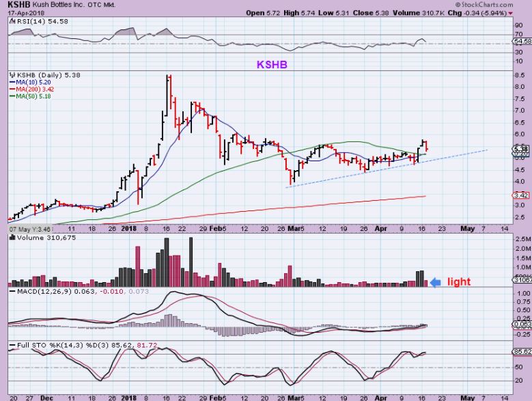Click the KSHB ticker symbol in the header
532x401 pixels.
tap(19, 5)
